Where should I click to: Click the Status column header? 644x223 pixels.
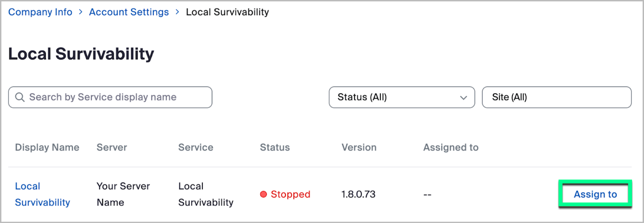275,147
